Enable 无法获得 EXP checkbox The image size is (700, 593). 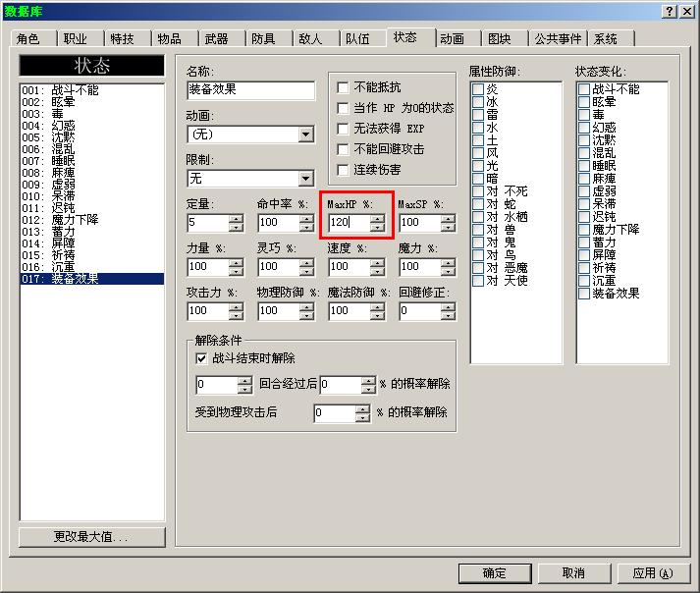click(343, 129)
